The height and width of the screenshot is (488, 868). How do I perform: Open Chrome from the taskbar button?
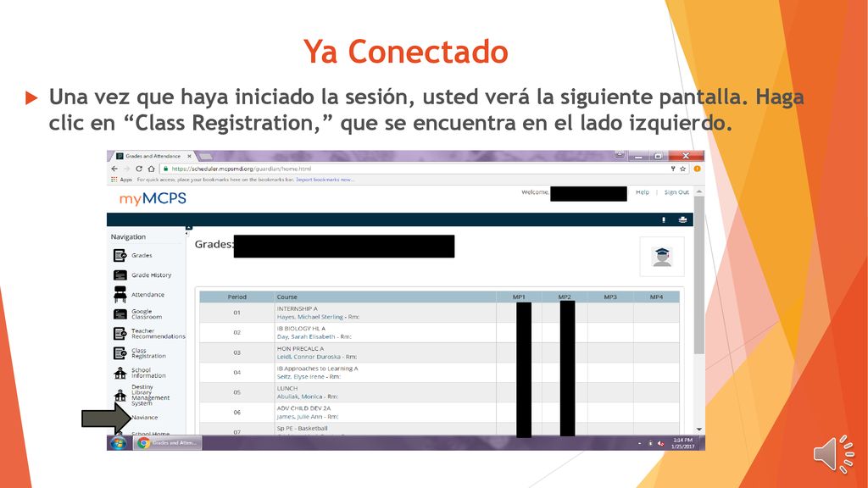pos(167,442)
